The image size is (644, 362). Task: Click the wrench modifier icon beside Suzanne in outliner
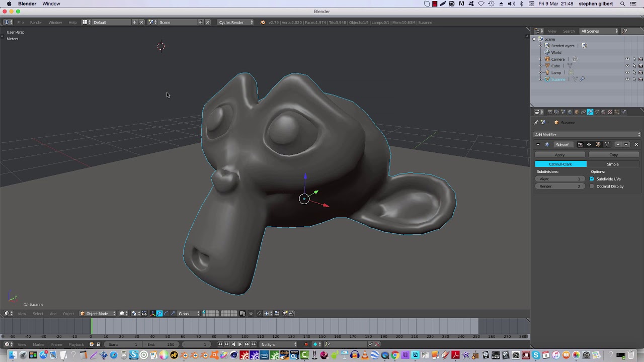pos(582,79)
